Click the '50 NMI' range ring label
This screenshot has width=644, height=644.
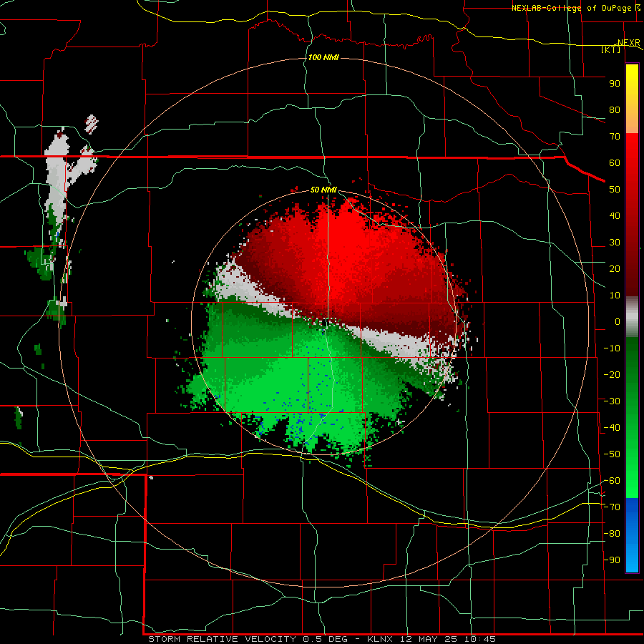click(x=323, y=190)
